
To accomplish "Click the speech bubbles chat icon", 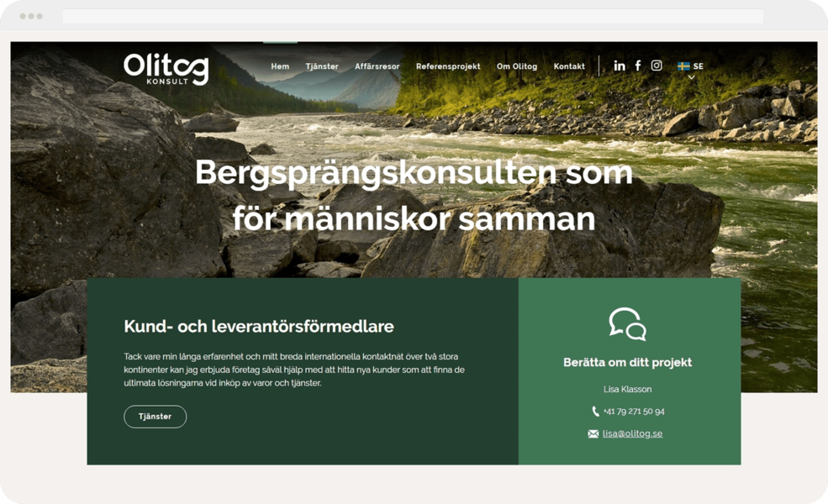I will (x=627, y=324).
